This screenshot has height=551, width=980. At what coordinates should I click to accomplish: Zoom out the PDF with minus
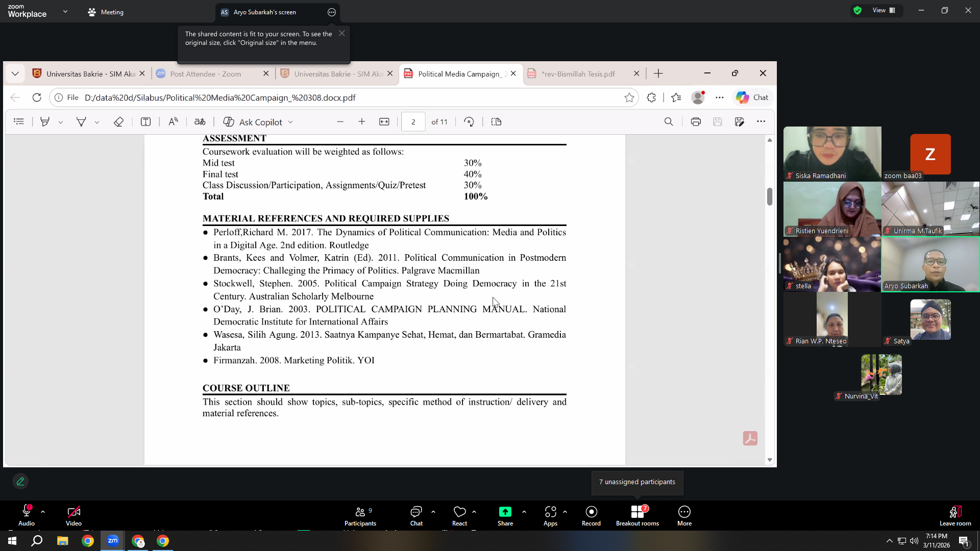pyautogui.click(x=340, y=122)
